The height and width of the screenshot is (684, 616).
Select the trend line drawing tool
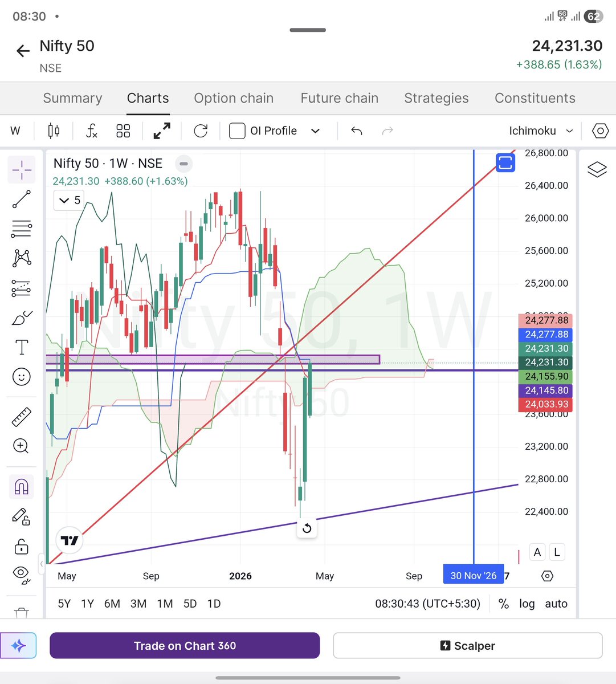pos(21,199)
